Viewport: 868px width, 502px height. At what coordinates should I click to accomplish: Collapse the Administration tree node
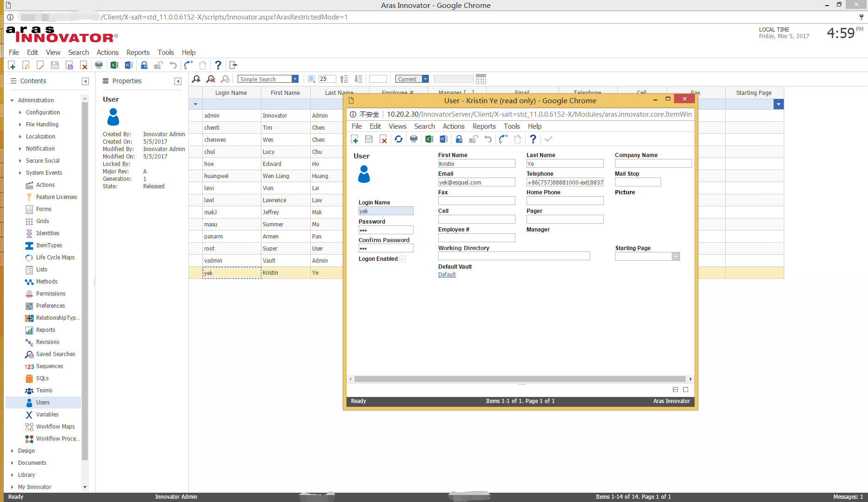[12, 100]
